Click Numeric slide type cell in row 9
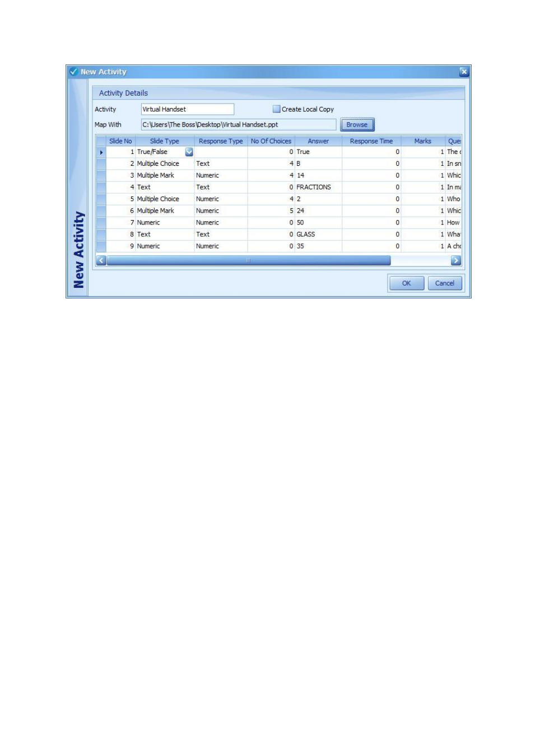The image size is (535, 756). point(165,246)
